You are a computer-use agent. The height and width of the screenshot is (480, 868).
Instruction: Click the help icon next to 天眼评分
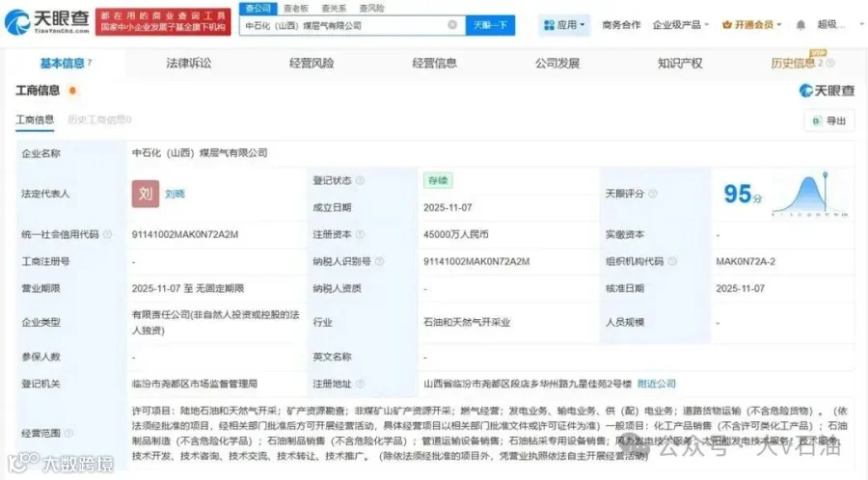(x=653, y=194)
